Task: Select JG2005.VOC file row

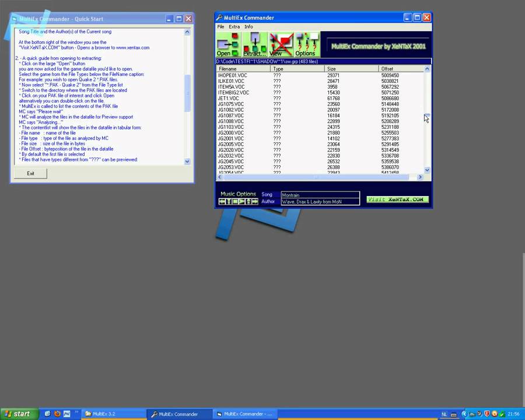Action: coord(320,144)
